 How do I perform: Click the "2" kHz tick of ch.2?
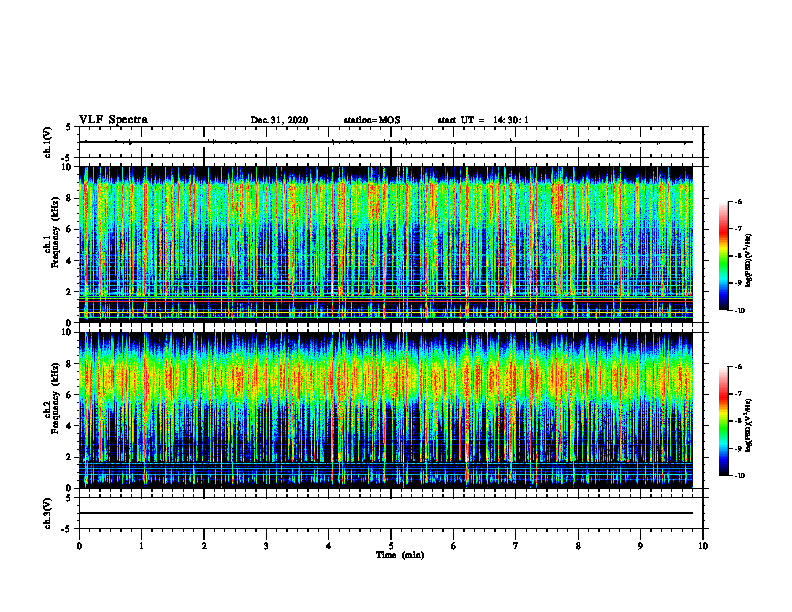click(x=70, y=457)
